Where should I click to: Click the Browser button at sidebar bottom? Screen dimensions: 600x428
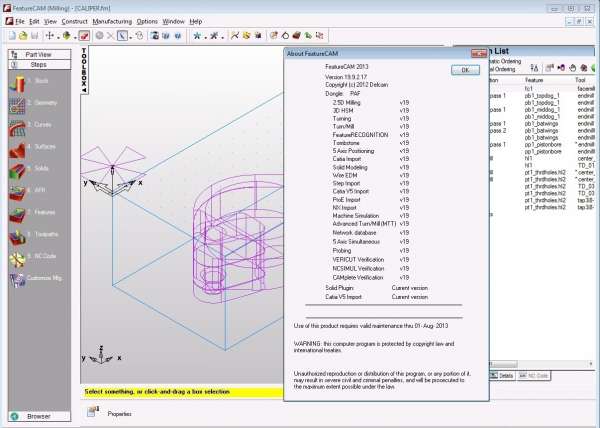click(x=39, y=416)
